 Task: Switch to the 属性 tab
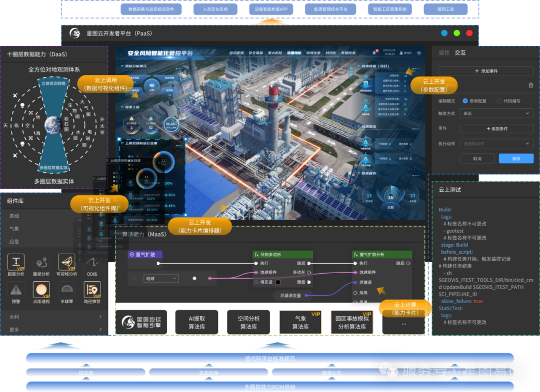click(x=444, y=52)
